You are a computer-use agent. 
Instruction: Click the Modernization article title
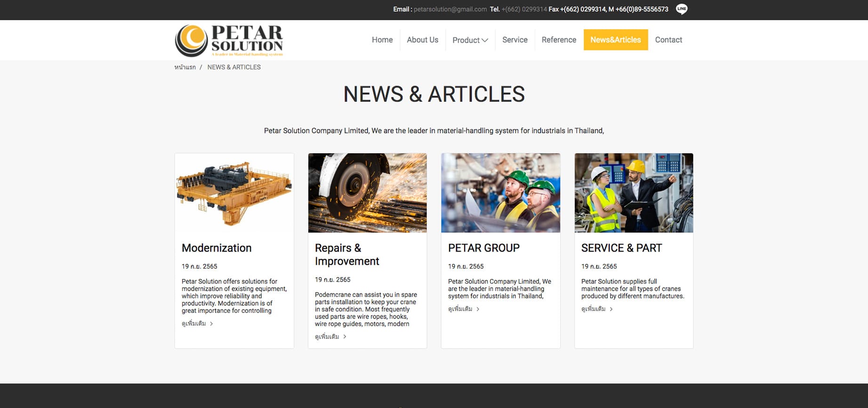point(217,248)
